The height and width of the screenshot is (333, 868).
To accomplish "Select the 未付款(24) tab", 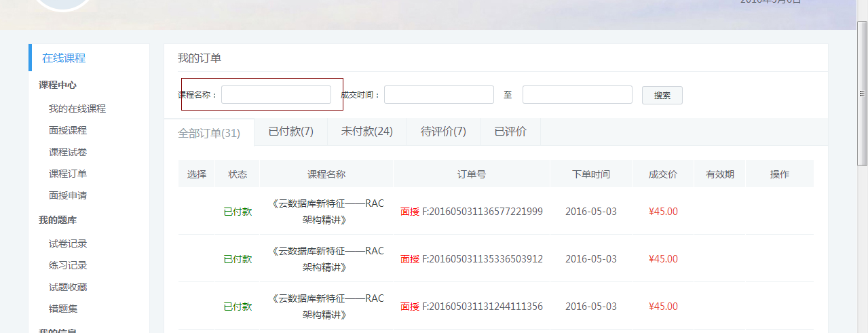I will point(366,132).
